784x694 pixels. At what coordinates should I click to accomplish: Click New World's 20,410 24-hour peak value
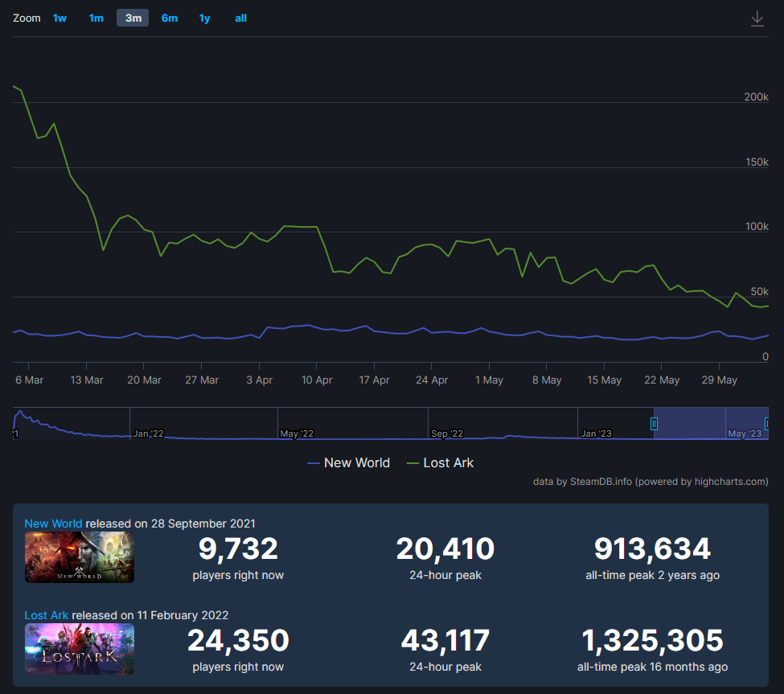(x=445, y=548)
